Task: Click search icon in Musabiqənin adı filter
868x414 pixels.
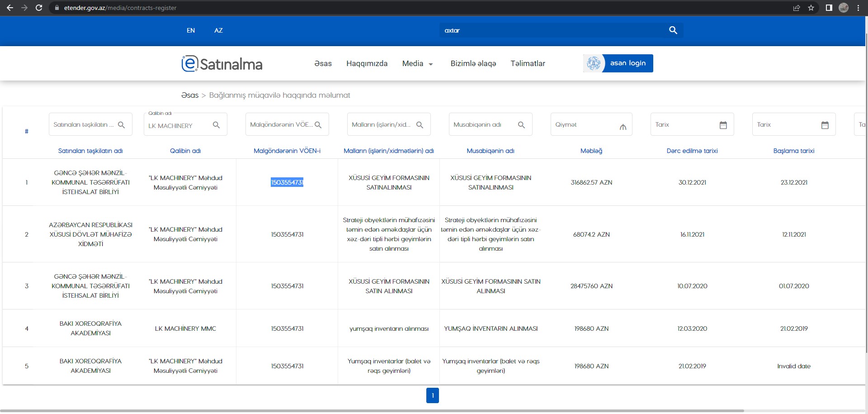Action: pyautogui.click(x=521, y=125)
